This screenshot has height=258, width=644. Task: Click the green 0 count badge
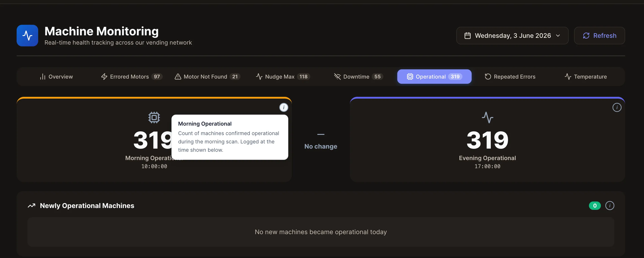(595, 206)
